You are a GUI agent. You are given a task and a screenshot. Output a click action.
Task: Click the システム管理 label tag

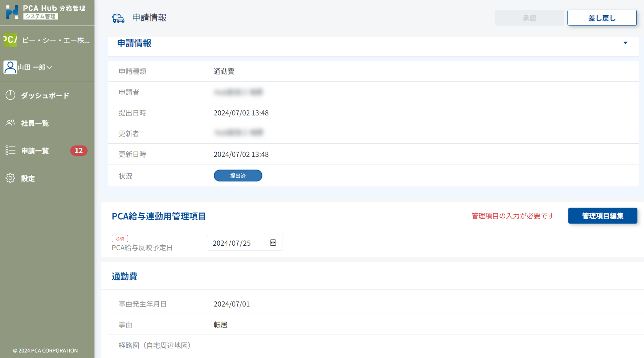click(41, 16)
